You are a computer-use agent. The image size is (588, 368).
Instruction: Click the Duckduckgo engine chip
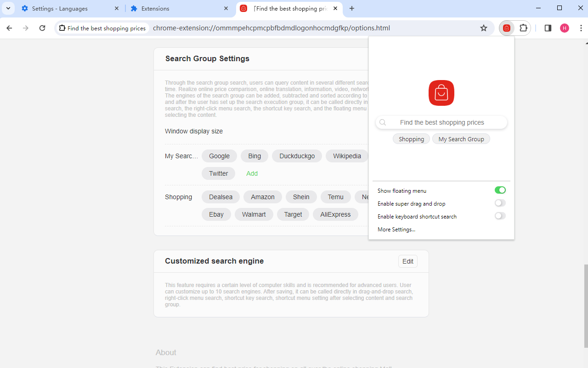tap(297, 156)
